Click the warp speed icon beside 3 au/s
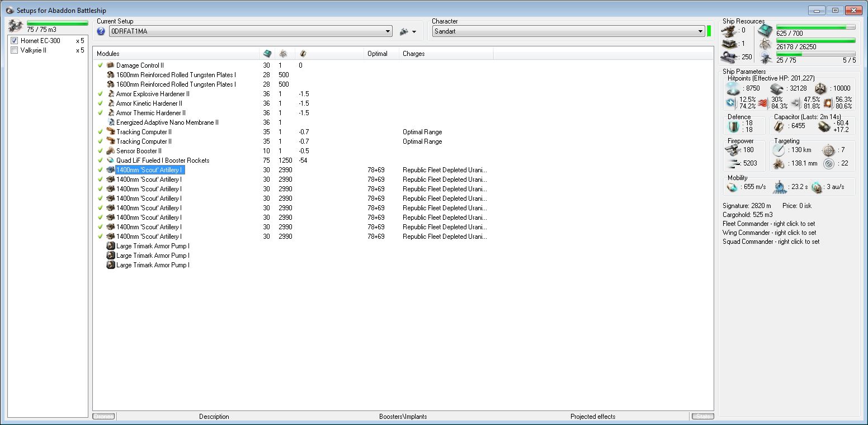 [x=817, y=187]
